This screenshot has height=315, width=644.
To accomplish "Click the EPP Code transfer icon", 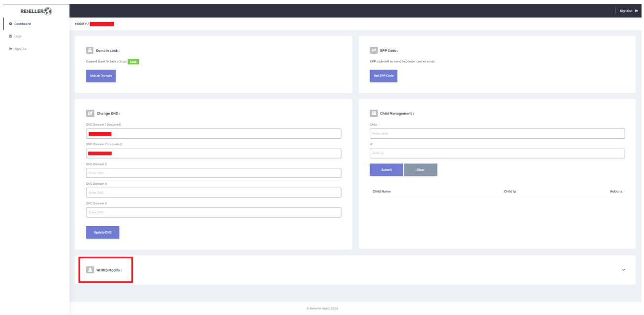I will pyautogui.click(x=374, y=50).
